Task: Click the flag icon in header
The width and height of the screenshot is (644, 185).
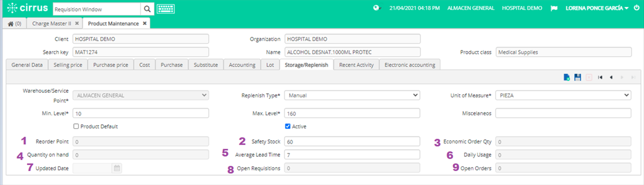Action: click(x=554, y=9)
